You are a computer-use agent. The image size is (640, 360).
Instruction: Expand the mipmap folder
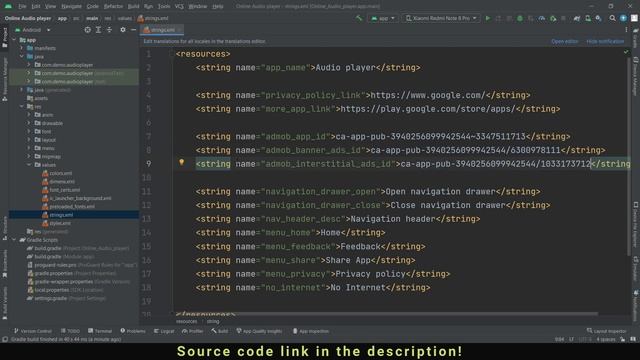tap(29, 156)
